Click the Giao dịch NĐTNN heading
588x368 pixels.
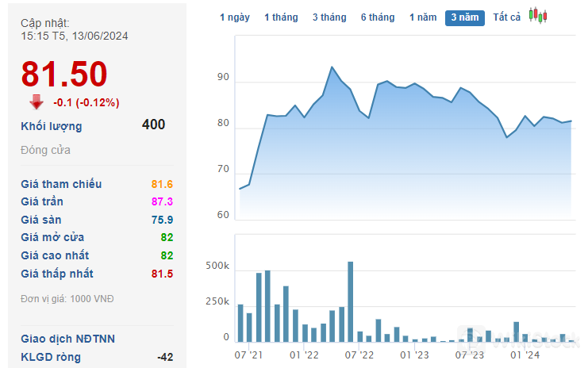point(67,339)
